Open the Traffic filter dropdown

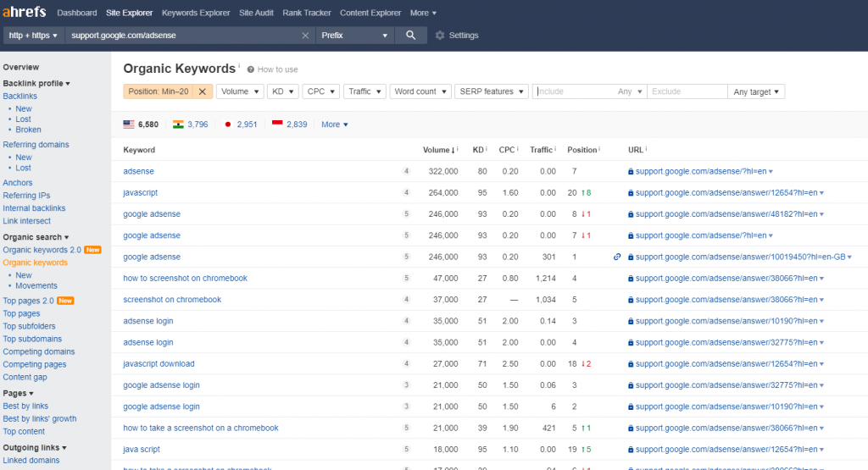click(x=364, y=91)
